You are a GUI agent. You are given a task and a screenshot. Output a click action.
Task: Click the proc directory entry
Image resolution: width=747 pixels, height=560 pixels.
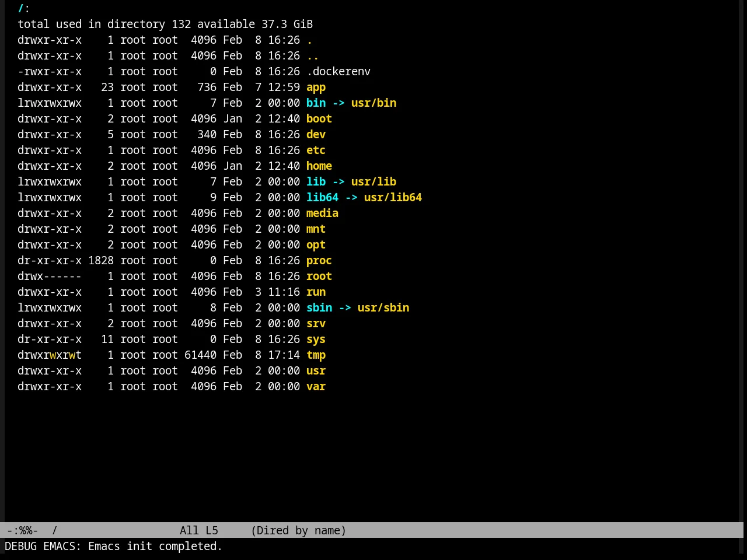click(x=319, y=261)
